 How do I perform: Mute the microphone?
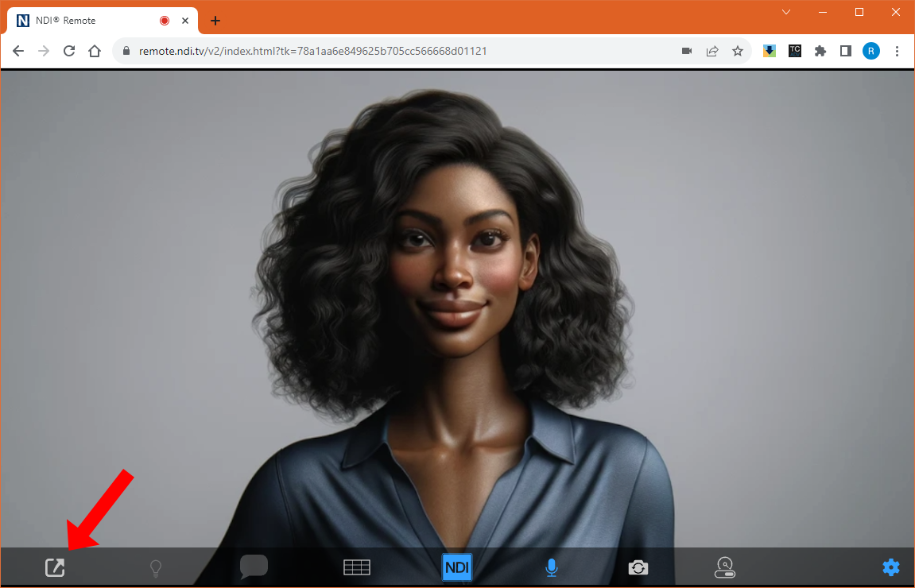551,567
